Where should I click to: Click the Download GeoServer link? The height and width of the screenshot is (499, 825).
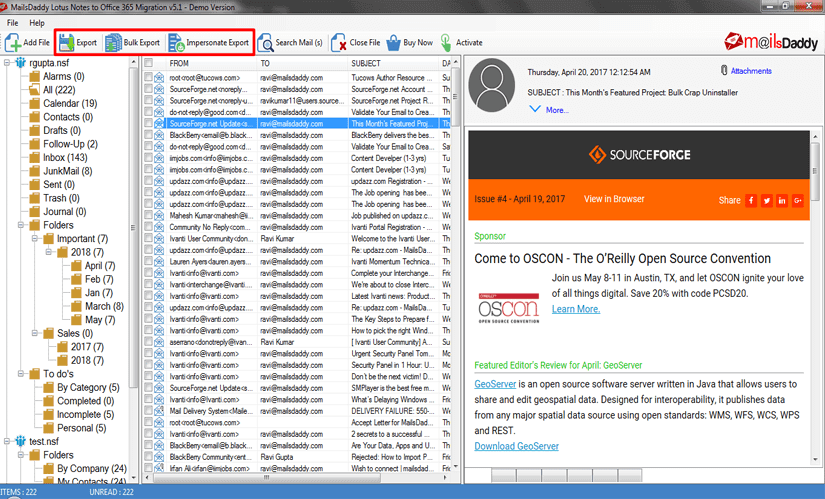click(x=517, y=446)
